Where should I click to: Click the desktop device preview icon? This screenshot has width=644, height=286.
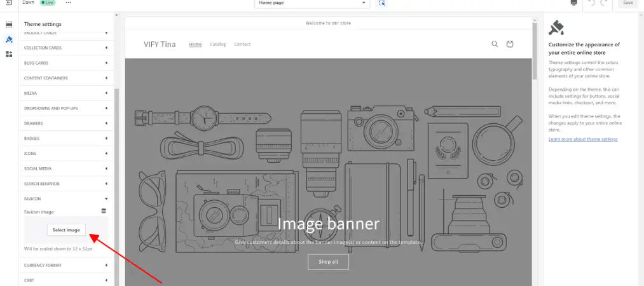click(574, 3)
